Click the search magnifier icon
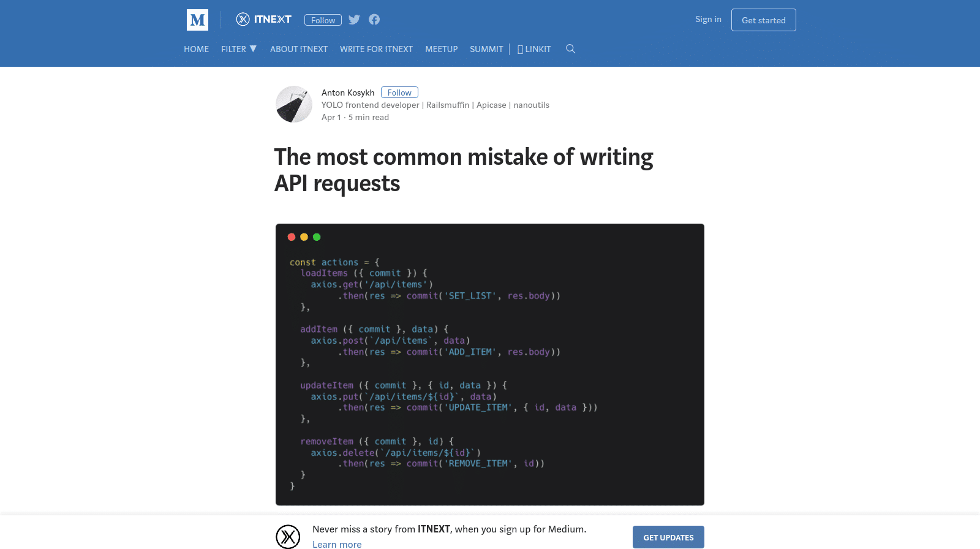Screen dimensions: 980x549 pos(570,49)
